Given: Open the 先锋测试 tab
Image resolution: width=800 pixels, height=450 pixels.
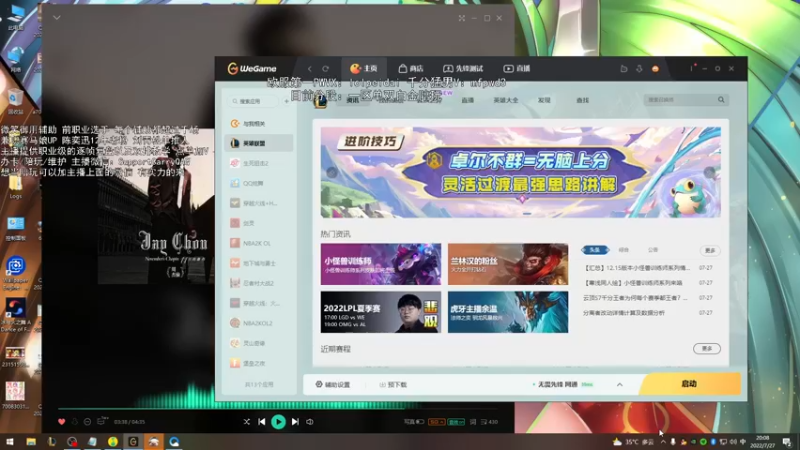Looking at the screenshot, I should pyautogui.click(x=463, y=68).
